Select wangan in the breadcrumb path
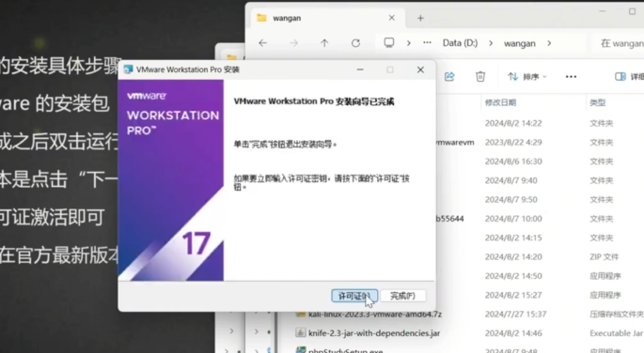644x353 pixels. (520, 43)
